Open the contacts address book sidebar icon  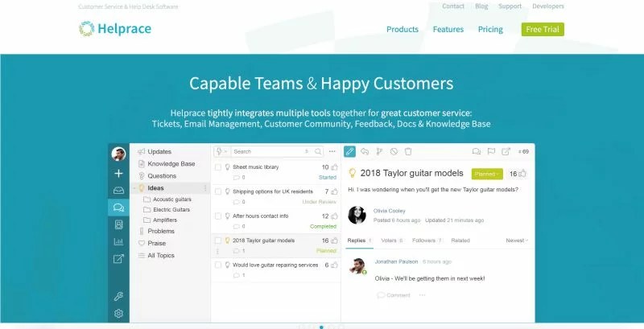pyautogui.click(x=118, y=224)
